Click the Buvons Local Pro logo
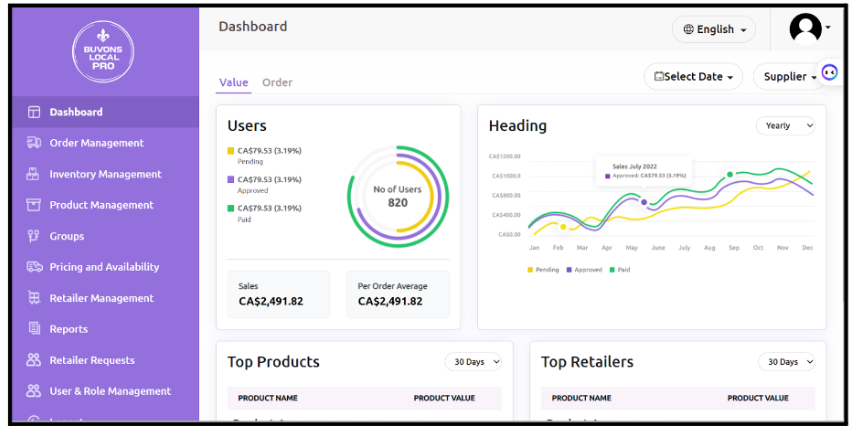 click(103, 52)
